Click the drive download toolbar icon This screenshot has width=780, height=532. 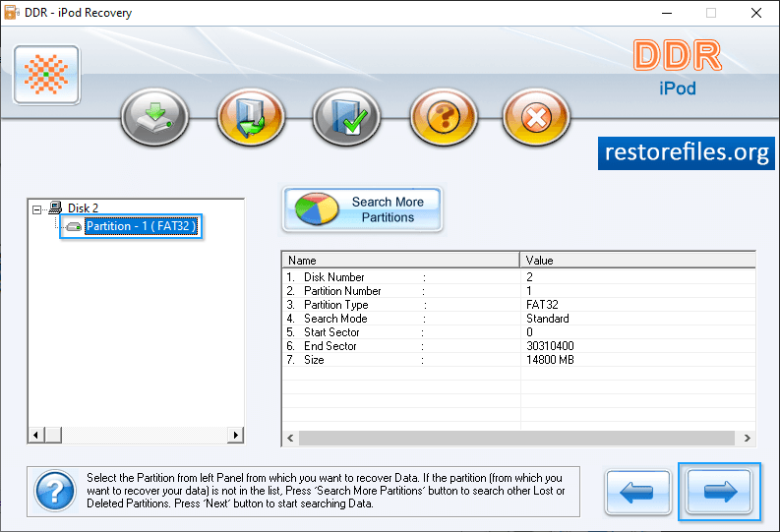154,117
